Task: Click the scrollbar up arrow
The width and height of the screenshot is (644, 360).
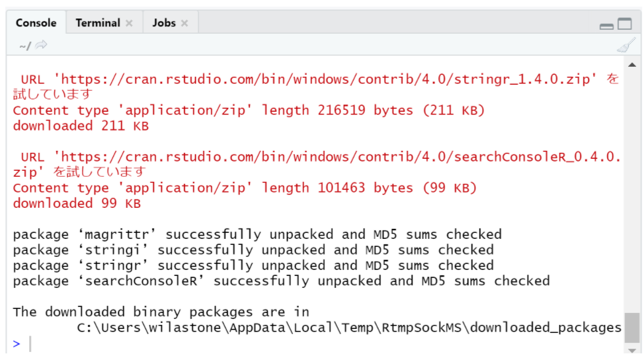Action: pyautogui.click(x=632, y=64)
